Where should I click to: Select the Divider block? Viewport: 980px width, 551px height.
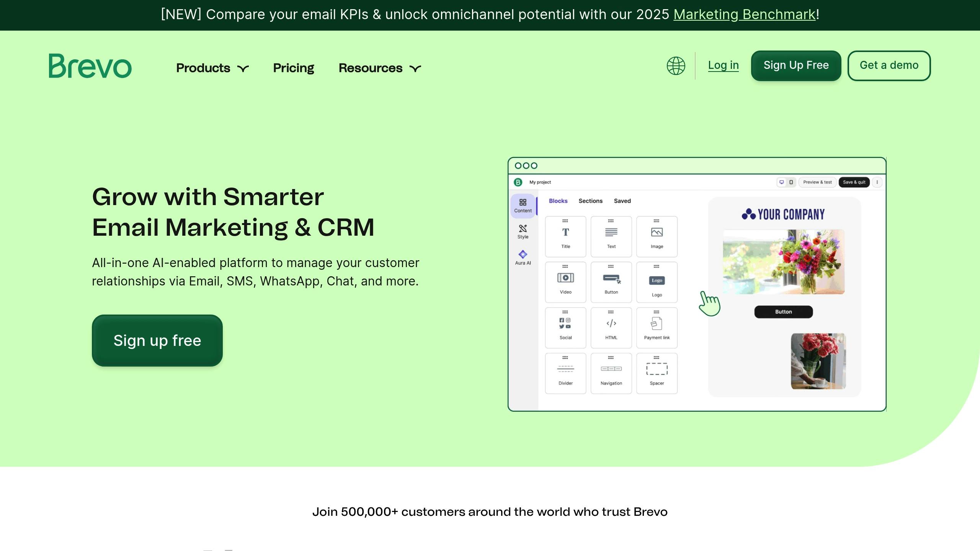pyautogui.click(x=565, y=373)
